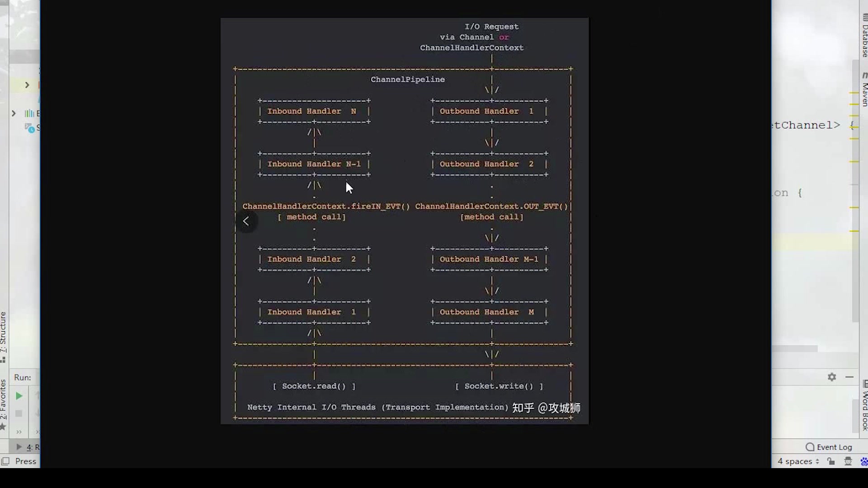
Task: Click the blue paw status icon
Action: [864, 461]
